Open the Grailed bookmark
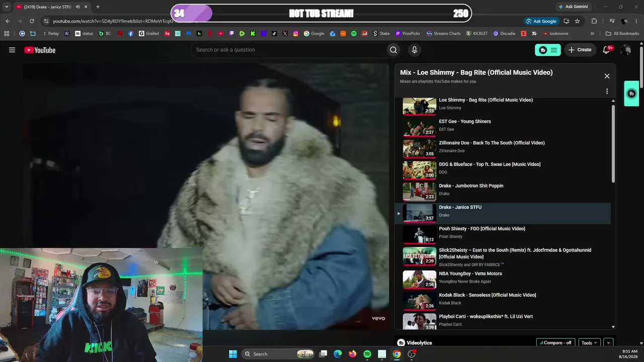 149,34
